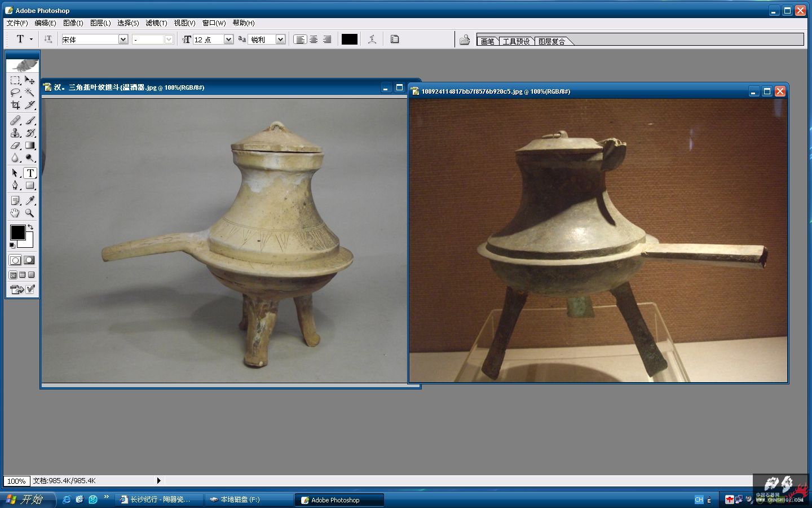Open the 图像(I) menu

click(x=73, y=23)
